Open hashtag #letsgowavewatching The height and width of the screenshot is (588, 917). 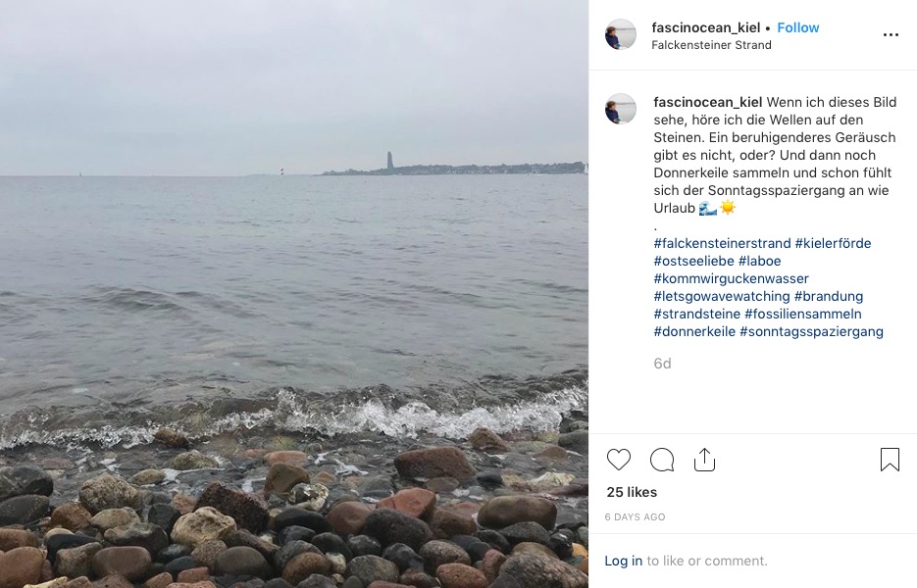722,296
